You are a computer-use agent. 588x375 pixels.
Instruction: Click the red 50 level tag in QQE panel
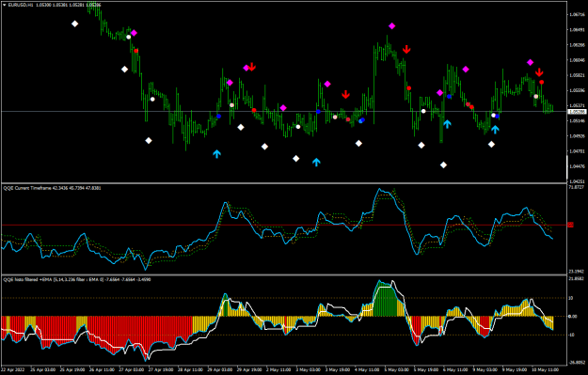pos(570,225)
